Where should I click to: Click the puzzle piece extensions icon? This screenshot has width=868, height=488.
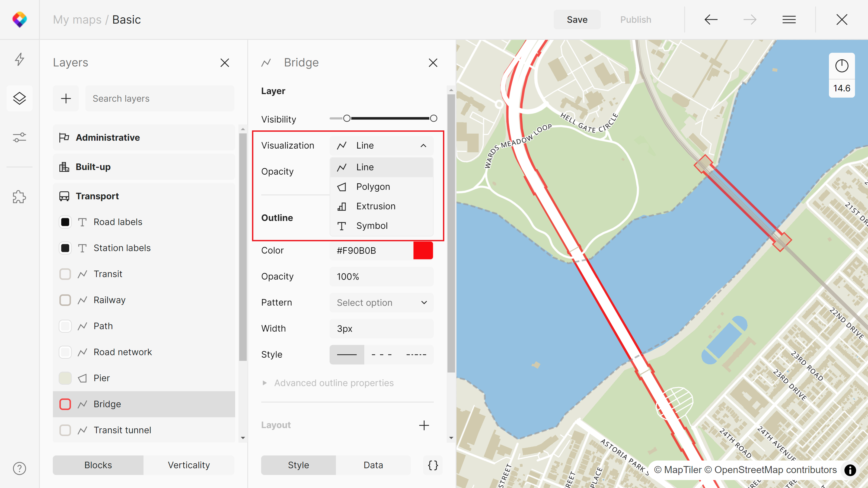[x=19, y=197]
